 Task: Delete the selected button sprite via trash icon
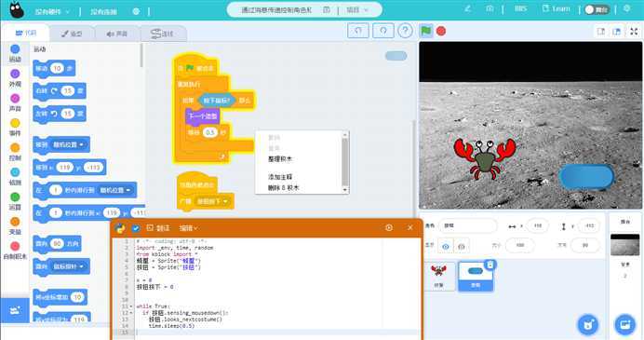(x=490, y=265)
